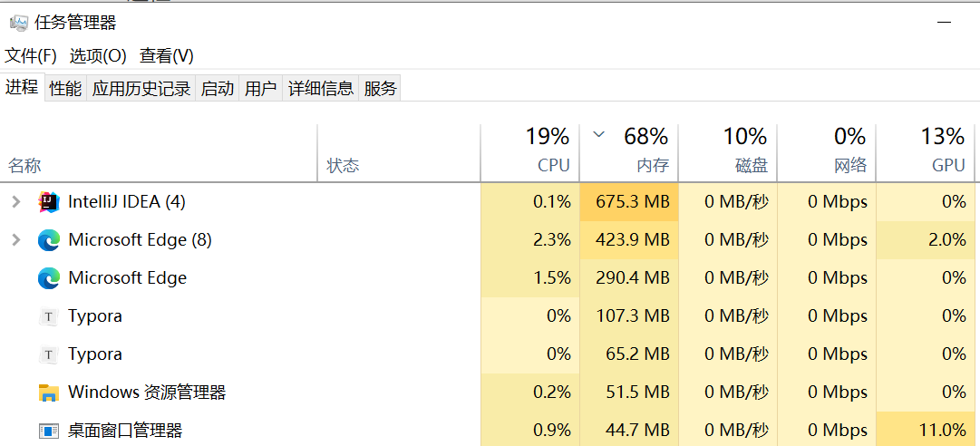980x446 pixels.
Task: Click the IntelliJ IDEA app icon
Action: tap(48, 201)
